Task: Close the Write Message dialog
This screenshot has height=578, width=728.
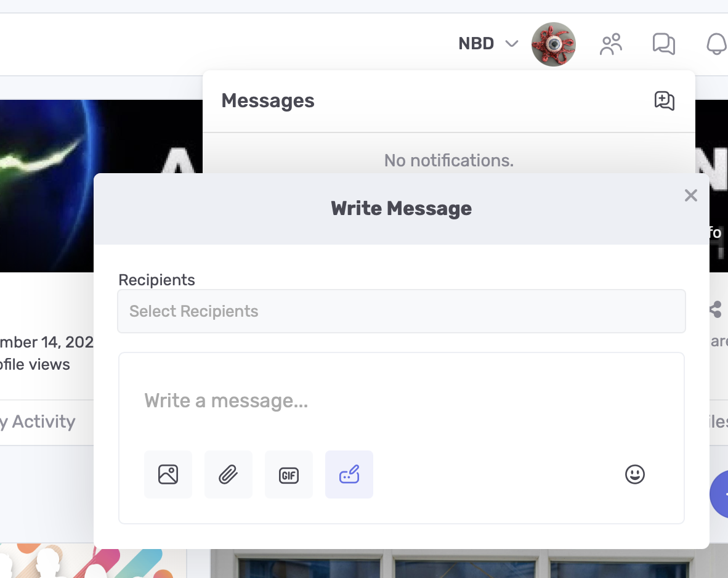Action: click(690, 196)
